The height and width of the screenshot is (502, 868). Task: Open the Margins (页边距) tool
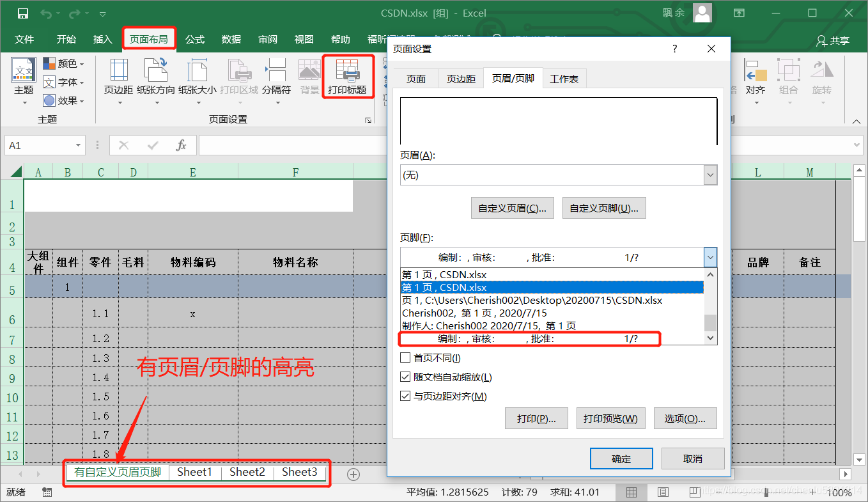[x=119, y=82]
